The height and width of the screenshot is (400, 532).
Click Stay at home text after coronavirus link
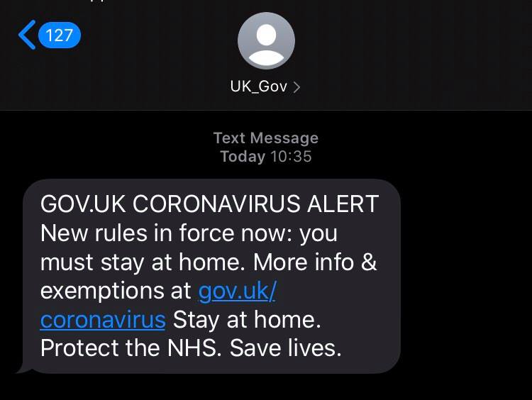click(x=247, y=321)
